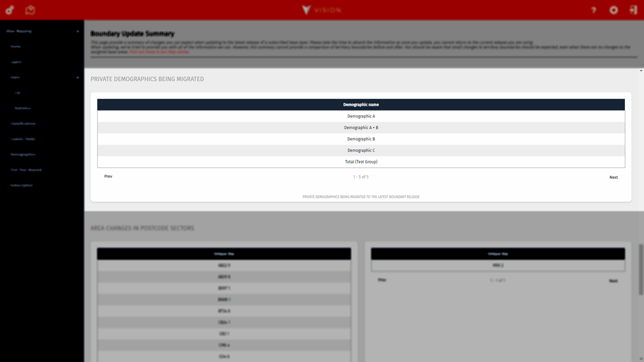Click the small up arrow above the scrollbar
This screenshot has height=362, width=644.
point(640,71)
